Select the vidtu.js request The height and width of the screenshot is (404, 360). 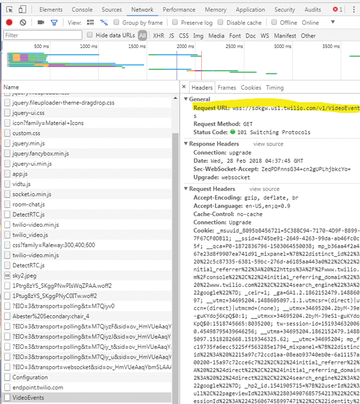87,184
